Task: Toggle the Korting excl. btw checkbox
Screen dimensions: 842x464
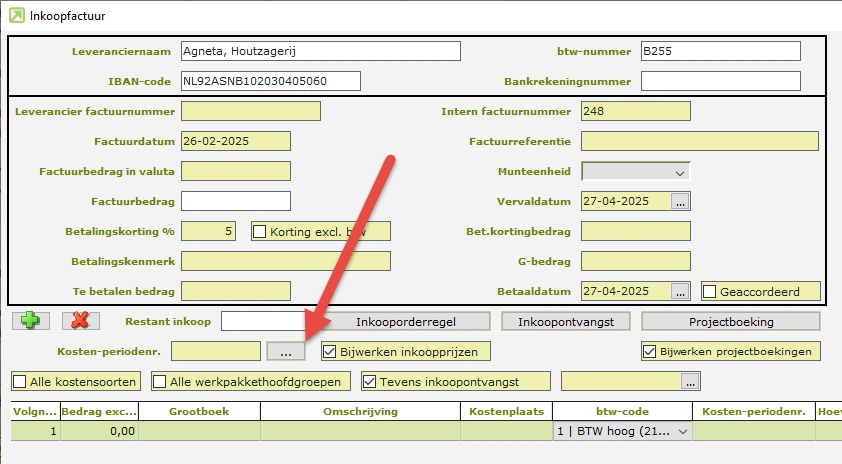Action: pos(260,231)
